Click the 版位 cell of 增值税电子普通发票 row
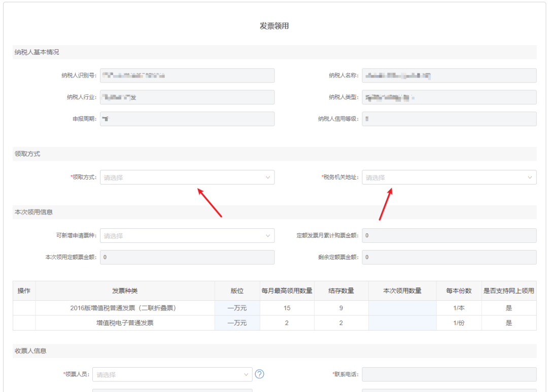This screenshot has width=548, height=392. coord(237,323)
